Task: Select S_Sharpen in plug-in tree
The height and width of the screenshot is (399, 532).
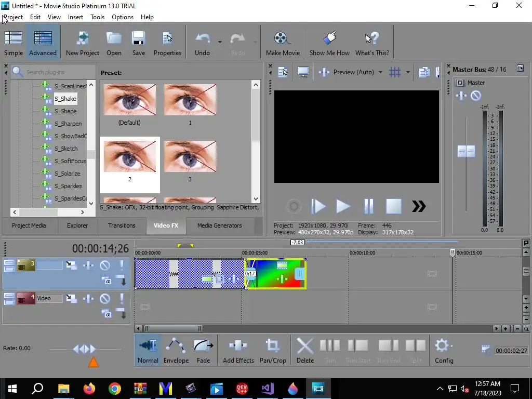Action: tap(68, 124)
